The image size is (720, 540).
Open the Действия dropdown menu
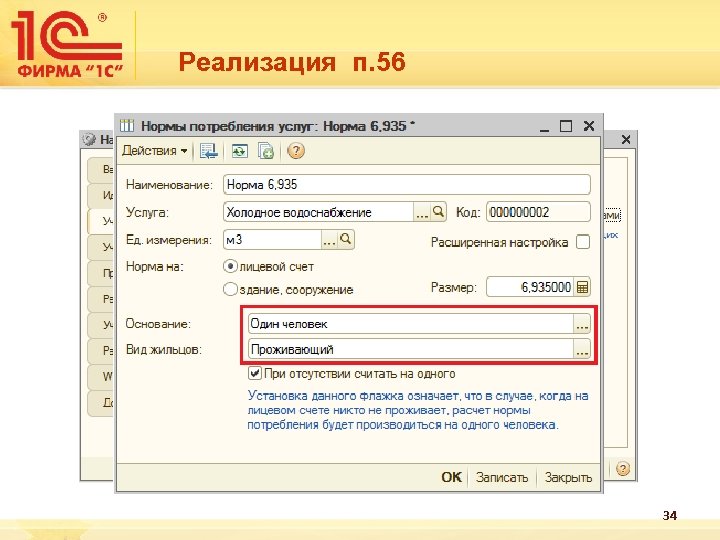(155, 151)
